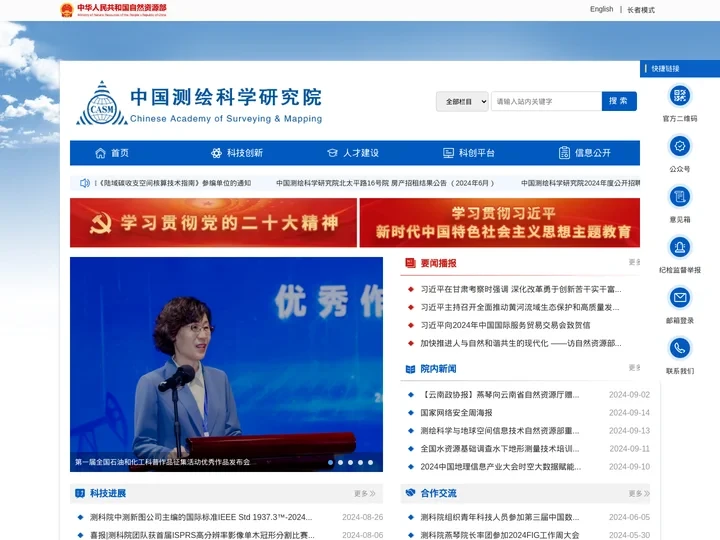This screenshot has width=720, height=540.
Task: Expand 更多 in the 合作交流 section
Action: [639, 494]
